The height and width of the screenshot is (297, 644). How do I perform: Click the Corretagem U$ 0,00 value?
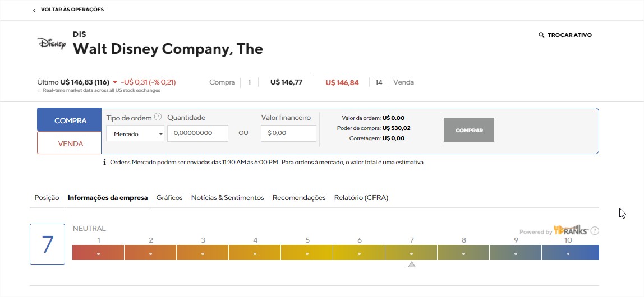pos(393,138)
